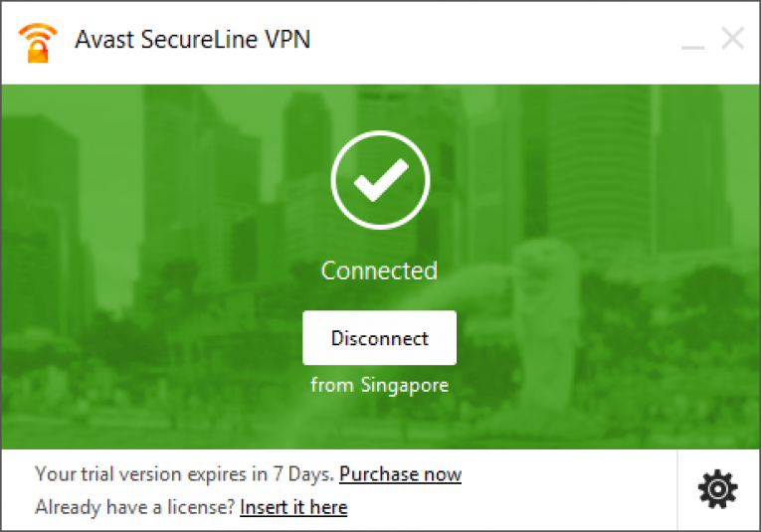
Task: Click the green area below "from Singapore"
Action: (379, 423)
